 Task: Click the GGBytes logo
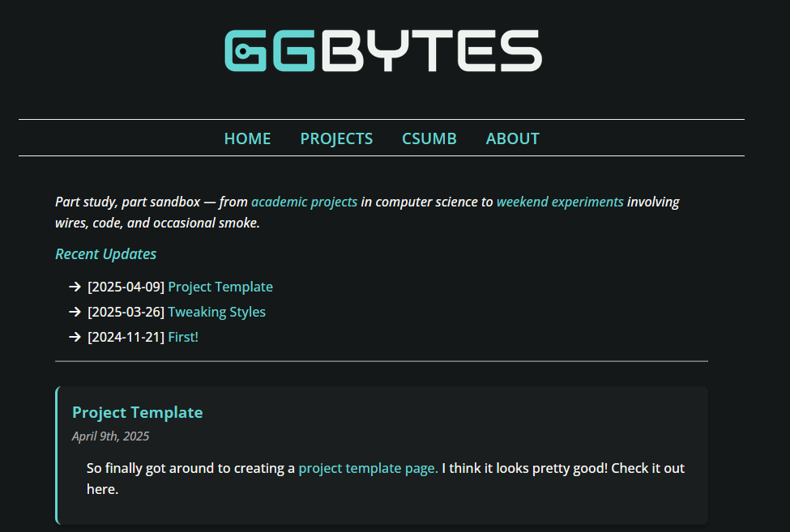383,51
